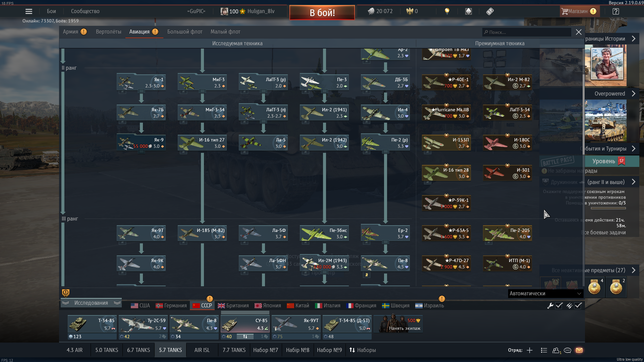Open the Бои menu
Image resolution: width=644 pixels, height=362 pixels.
coord(51,11)
